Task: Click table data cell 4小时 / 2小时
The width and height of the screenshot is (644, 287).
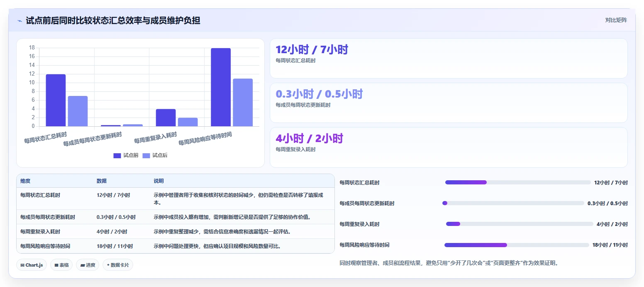Action: [x=112, y=231]
